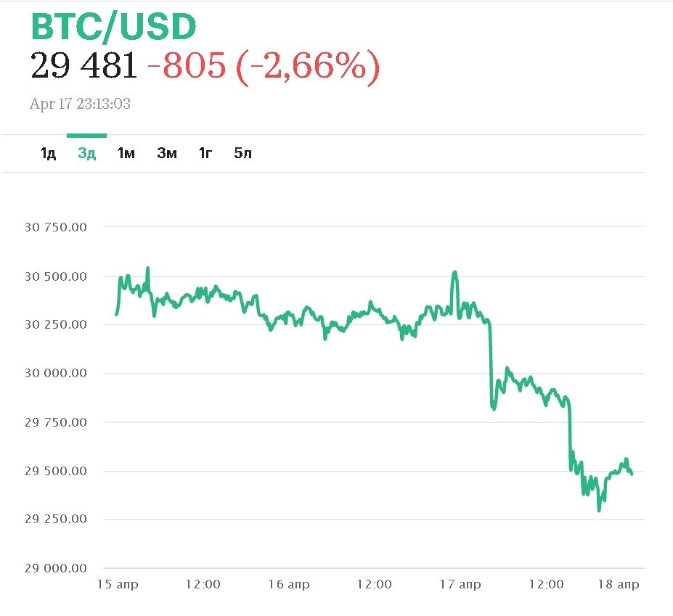This screenshot has width=673, height=616.
Task: Switch chart to the 1г range
Action: [x=205, y=153]
